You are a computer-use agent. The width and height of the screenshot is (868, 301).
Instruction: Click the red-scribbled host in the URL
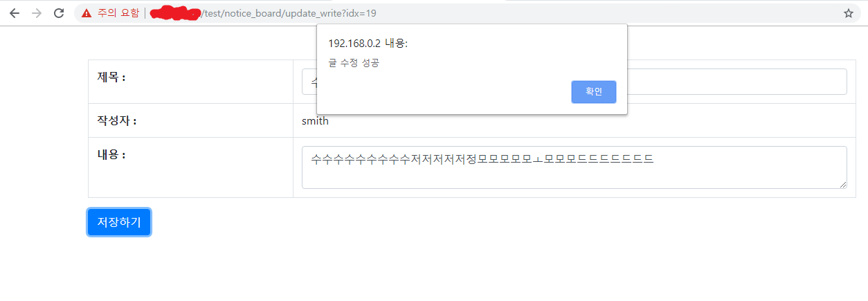pos(175,13)
